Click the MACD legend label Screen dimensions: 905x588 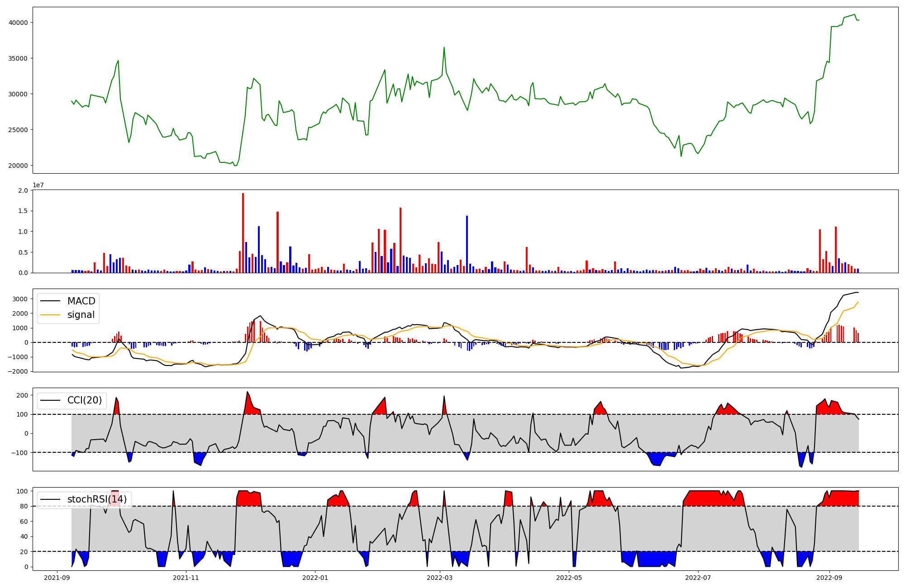(81, 301)
